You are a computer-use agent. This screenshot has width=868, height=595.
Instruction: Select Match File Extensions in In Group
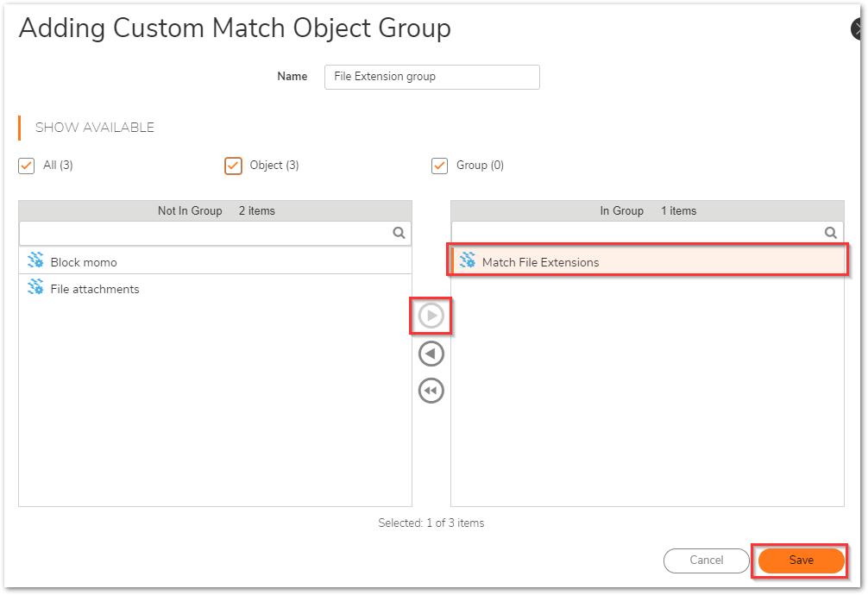[540, 262]
